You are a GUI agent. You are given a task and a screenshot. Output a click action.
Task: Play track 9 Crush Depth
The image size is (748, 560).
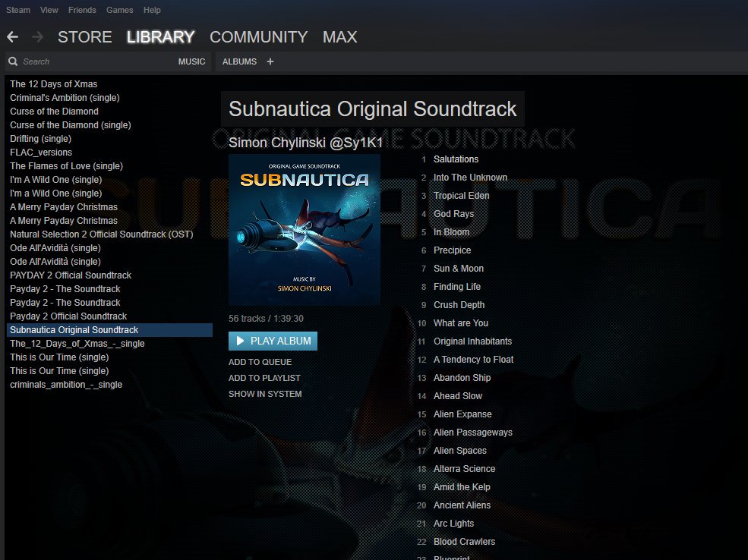[x=459, y=304]
